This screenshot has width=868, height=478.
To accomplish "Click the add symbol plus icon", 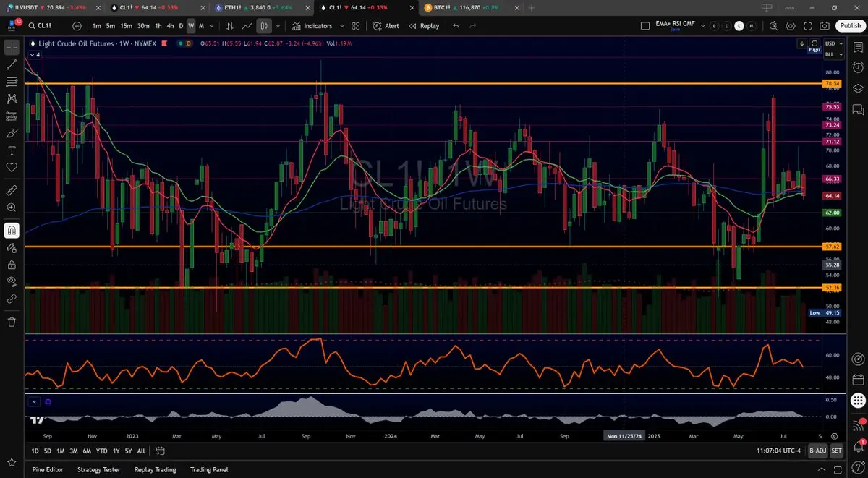I will tap(77, 26).
